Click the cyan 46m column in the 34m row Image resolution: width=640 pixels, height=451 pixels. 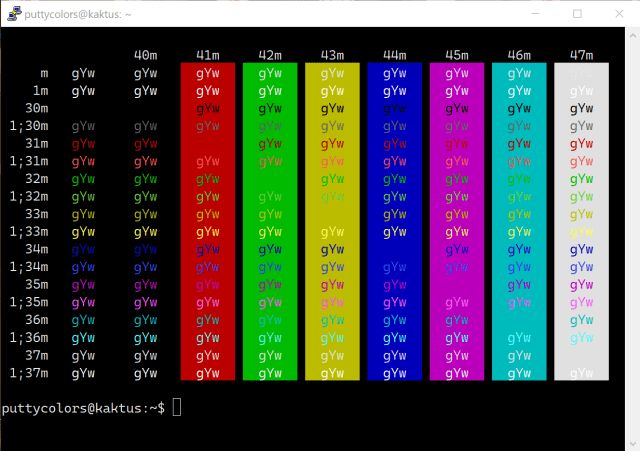tap(519, 249)
